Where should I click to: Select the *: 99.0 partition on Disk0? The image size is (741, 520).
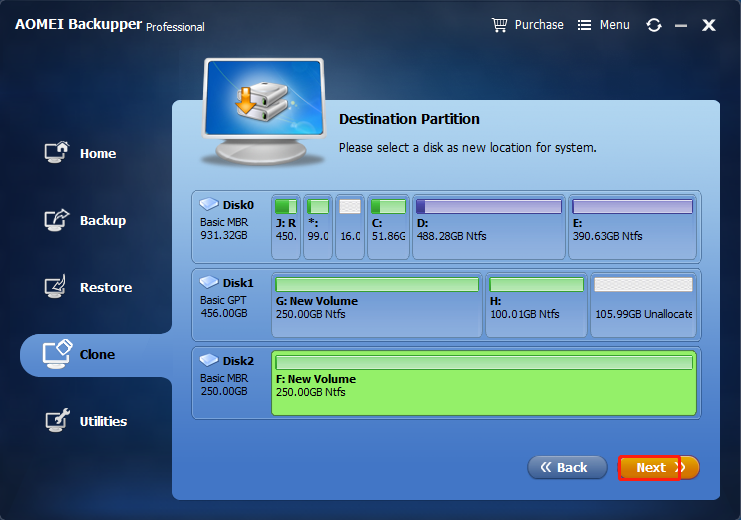pyautogui.click(x=318, y=227)
